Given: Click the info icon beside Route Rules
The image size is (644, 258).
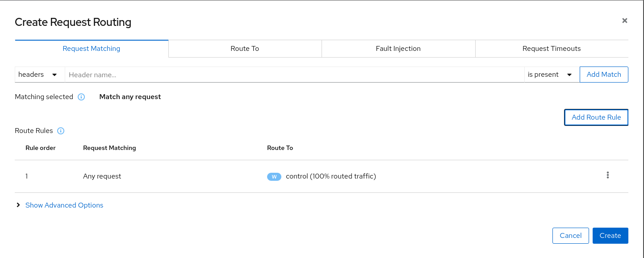Looking at the screenshot, I should (61, 130).
